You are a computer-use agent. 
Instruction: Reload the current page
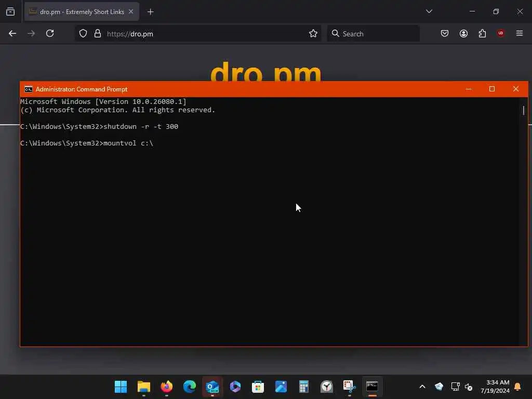point(50,33)
